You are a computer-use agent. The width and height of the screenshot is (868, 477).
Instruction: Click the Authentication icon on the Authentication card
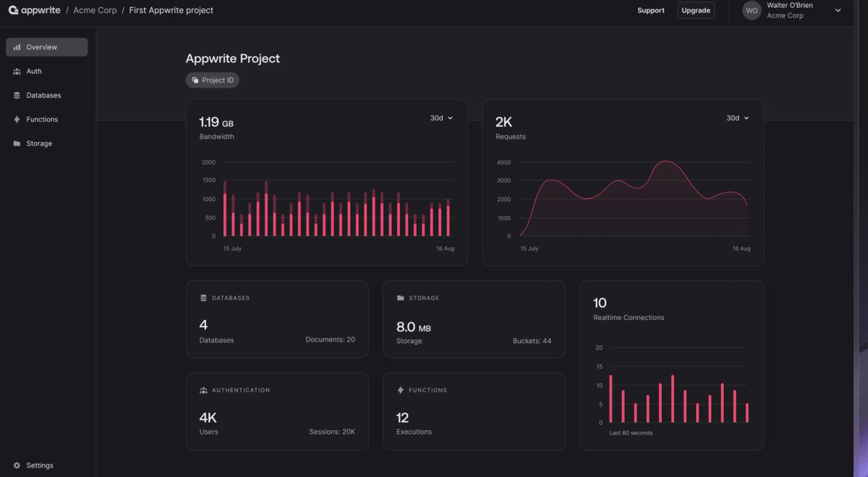point(204,390)
